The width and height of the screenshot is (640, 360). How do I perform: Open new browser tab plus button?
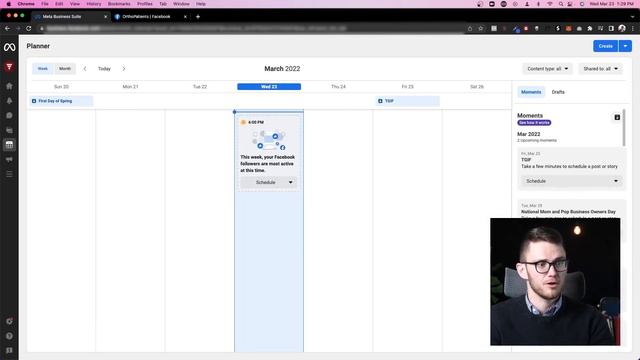198,17
